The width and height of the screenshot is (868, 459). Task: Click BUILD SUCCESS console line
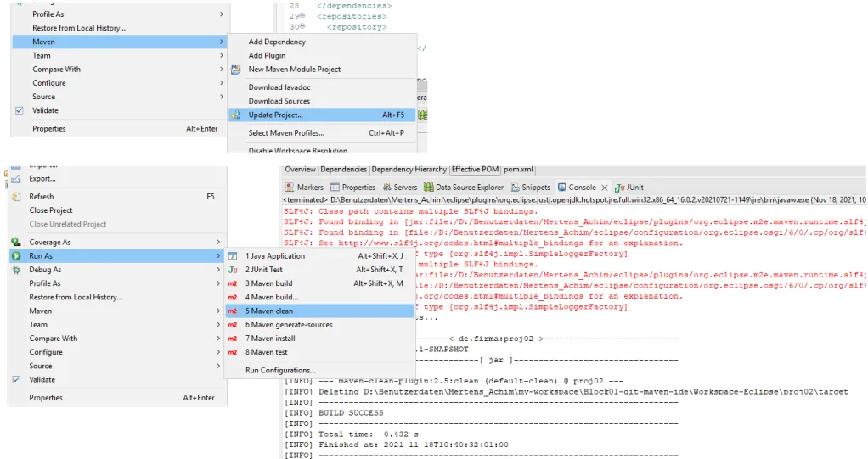tap(351, 413)
